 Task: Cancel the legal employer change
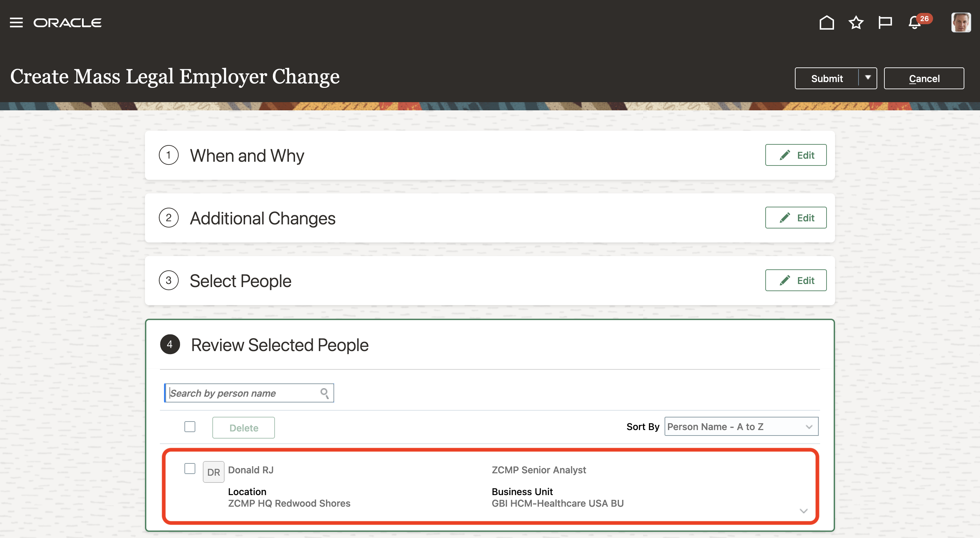924,78
